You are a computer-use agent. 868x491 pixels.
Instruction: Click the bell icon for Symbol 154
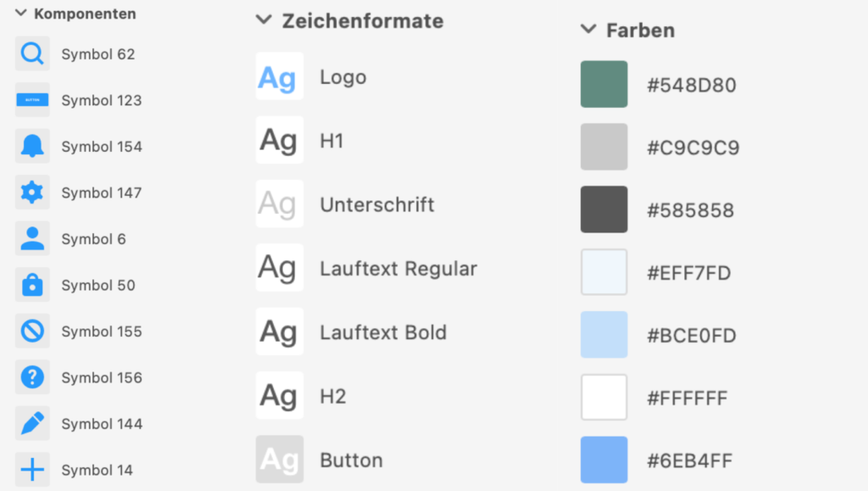pos(32,147)
